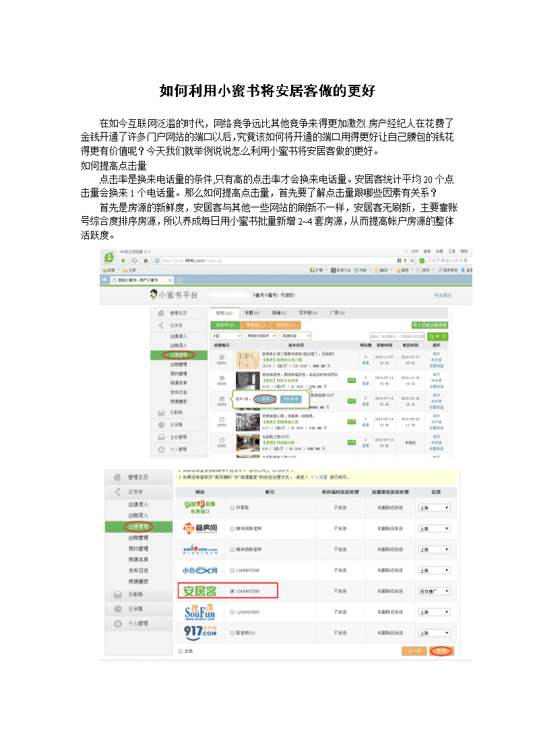Click the listing search input field
The image size is (535, 756).
(398, 336)
